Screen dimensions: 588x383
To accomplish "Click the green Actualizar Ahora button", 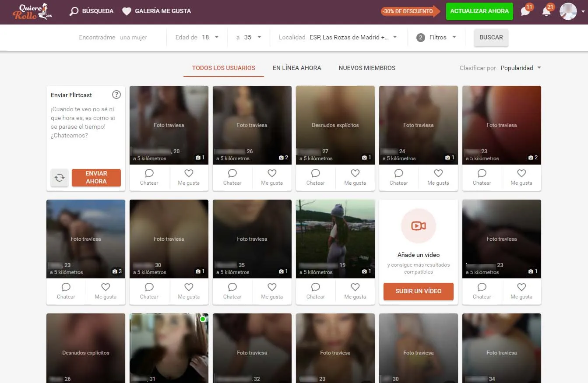I will tap(479, 11).
